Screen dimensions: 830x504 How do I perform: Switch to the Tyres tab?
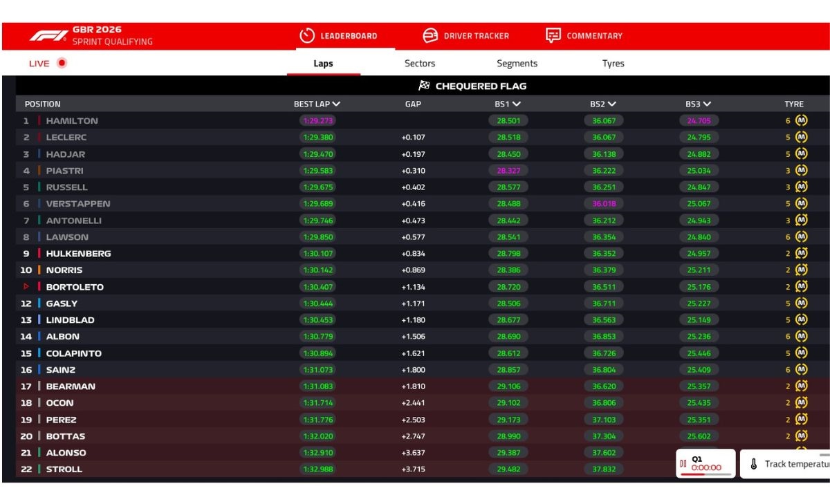click(613, 63)
